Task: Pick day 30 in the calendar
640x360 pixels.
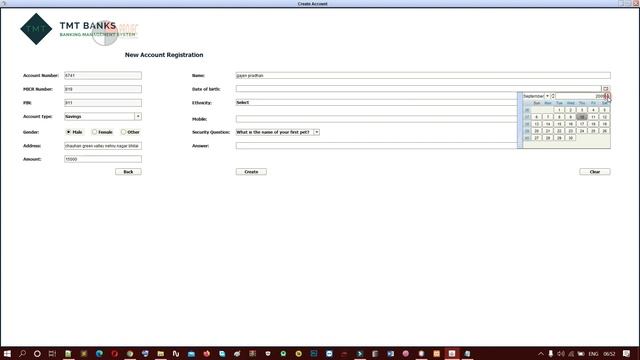Action: [x=571, y=138]
